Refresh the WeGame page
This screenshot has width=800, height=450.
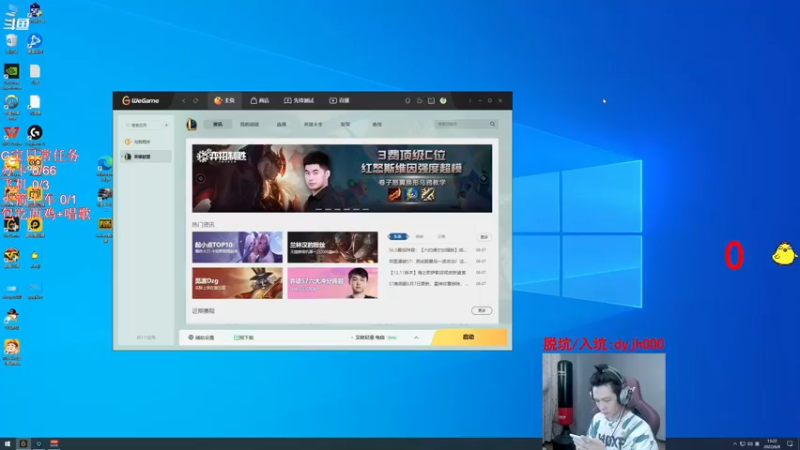pyautogui.click(x=195, y=101)
